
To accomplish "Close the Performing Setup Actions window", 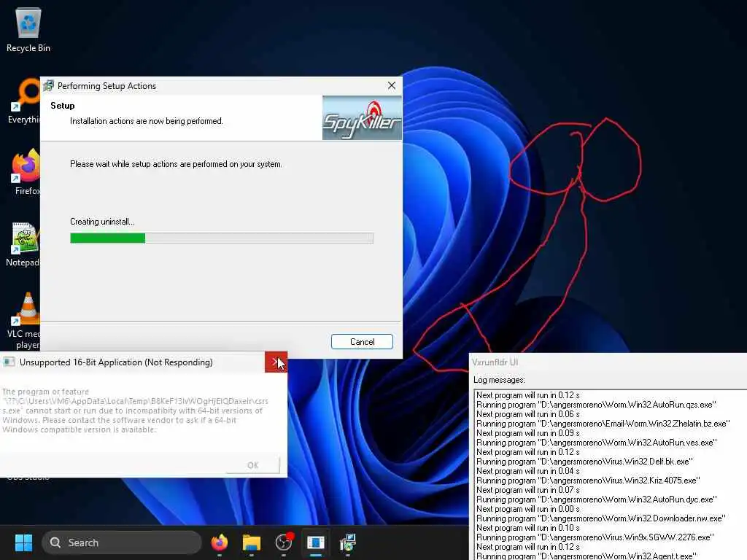I will [392, 85].
